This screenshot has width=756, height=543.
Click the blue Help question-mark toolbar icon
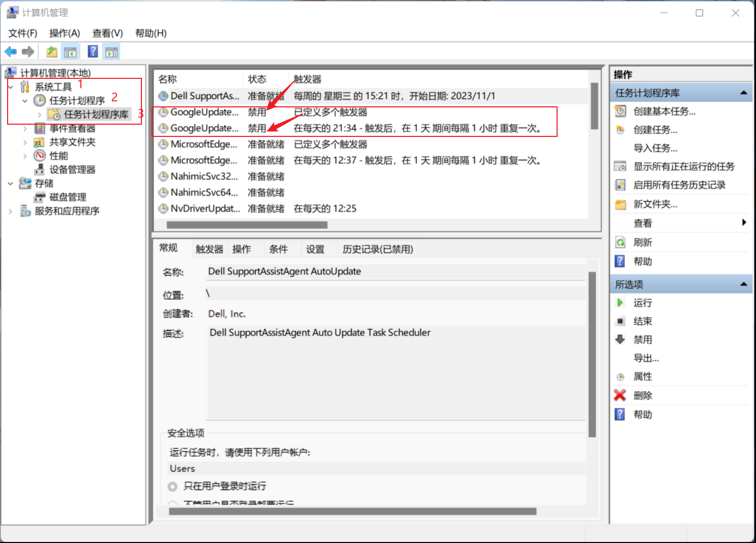[x=93, y=51]
